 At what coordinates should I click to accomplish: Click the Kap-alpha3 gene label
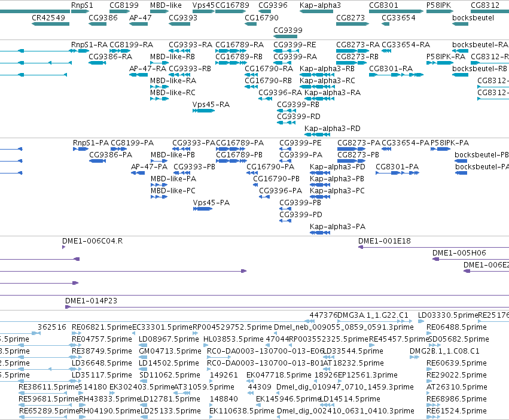pos(320,5)
